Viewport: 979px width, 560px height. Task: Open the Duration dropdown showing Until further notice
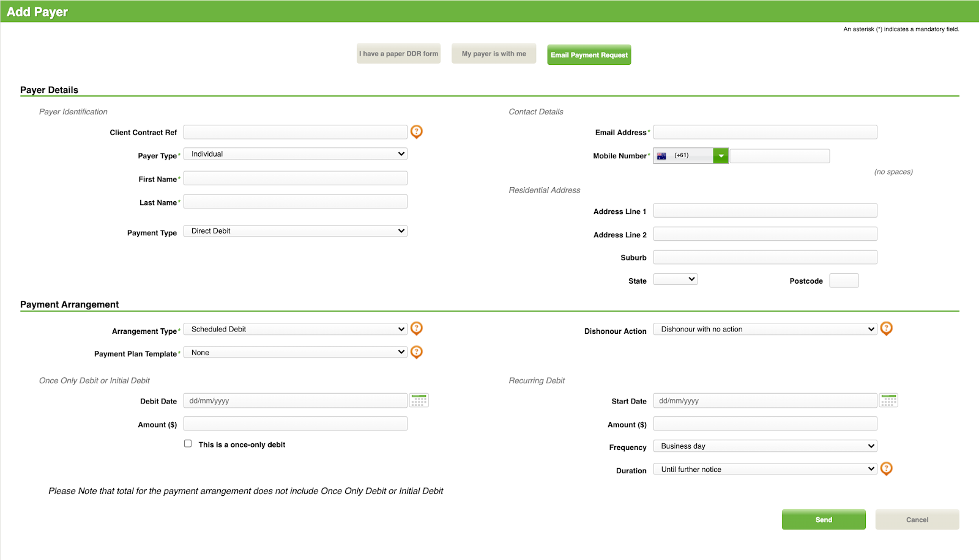click(x=765, y=468)
